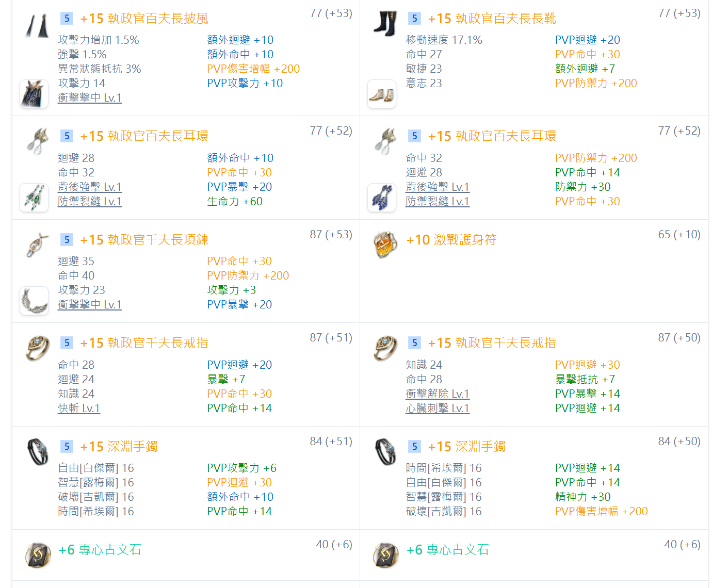Click the level 5 badge beside 披風

pos(67,19)
